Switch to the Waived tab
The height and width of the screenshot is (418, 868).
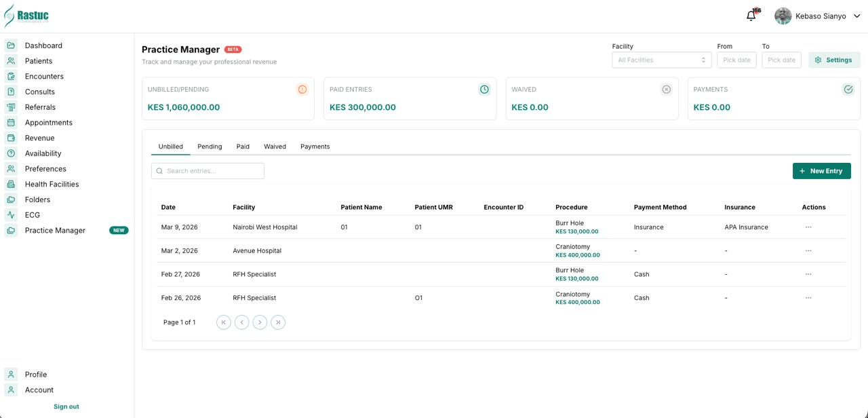tap(275, 146)
